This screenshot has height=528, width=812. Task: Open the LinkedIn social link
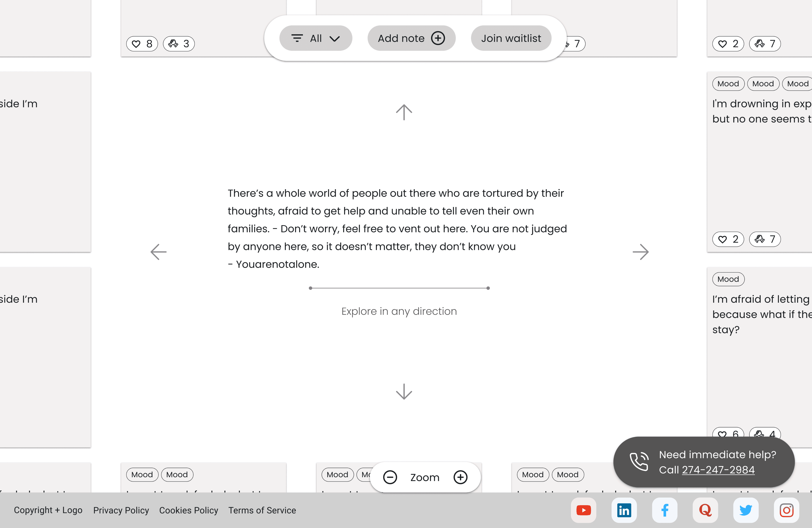coord(624,510)
